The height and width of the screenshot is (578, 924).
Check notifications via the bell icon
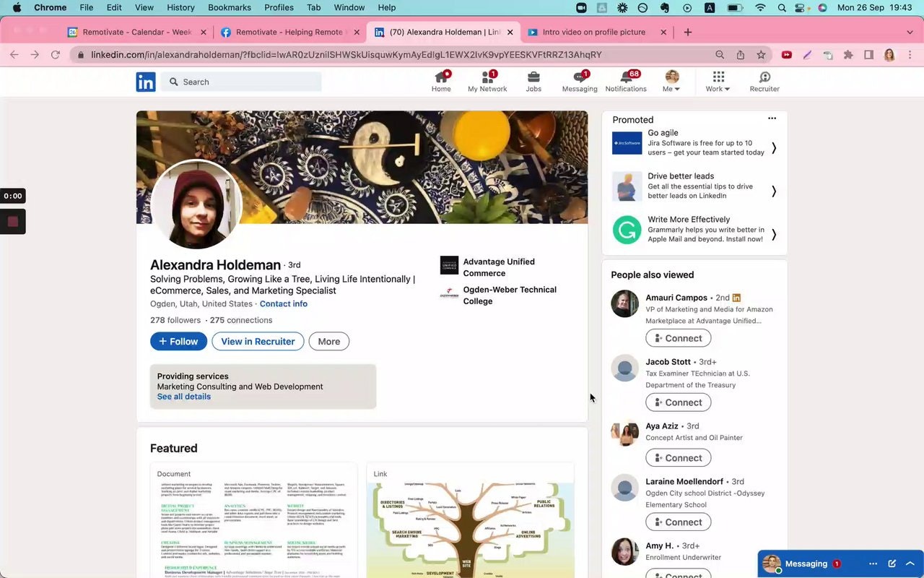pos(625,79)
